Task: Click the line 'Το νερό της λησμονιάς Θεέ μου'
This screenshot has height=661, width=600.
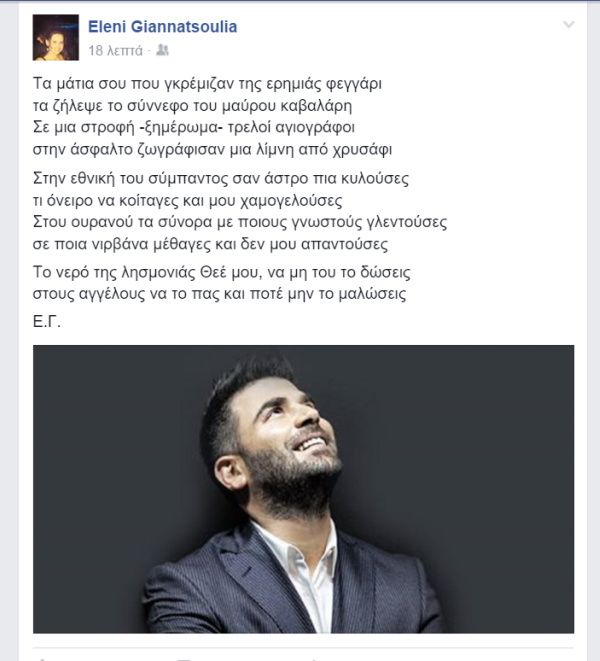Action: pyautogui.click(x=221, y=272)
